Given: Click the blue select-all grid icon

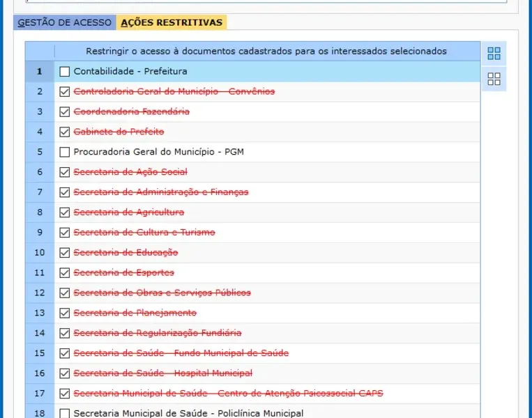Looking at the screenshot, I should click(494, 54).
